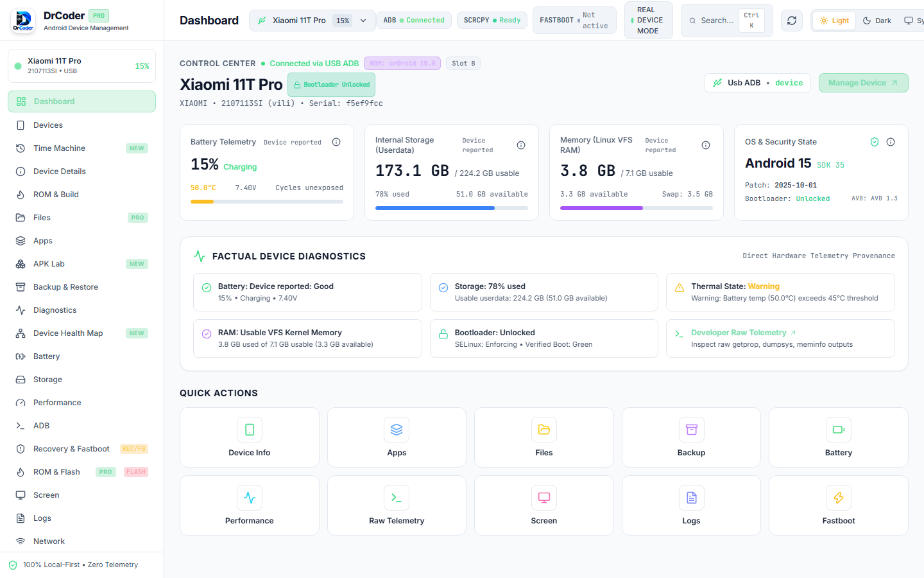Click the Raw Telemetry terminal icon

point(397,498)
